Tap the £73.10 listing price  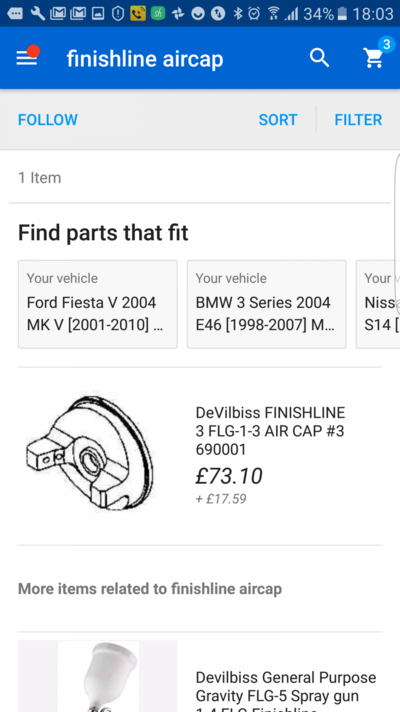[229, 476]
